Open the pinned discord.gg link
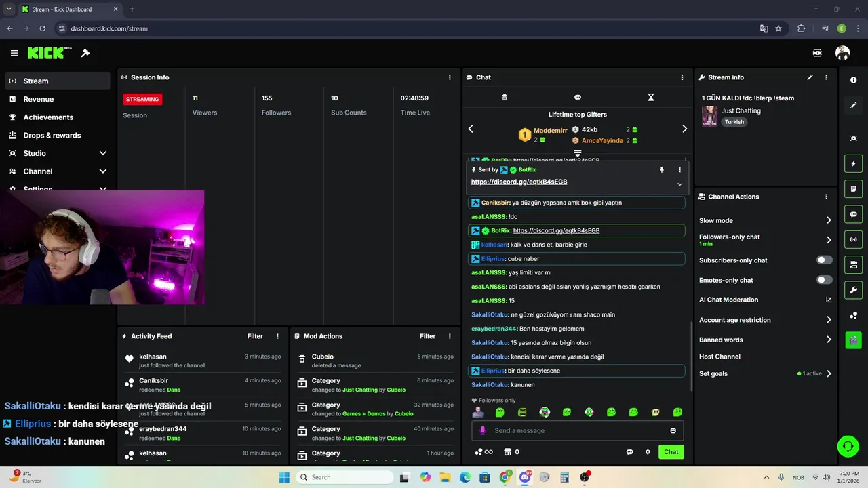 519,182
